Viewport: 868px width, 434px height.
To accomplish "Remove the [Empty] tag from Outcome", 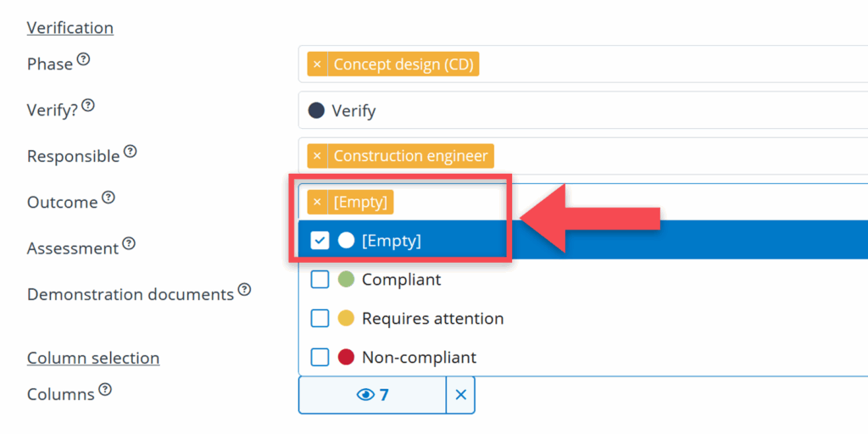I will point(317,202).
